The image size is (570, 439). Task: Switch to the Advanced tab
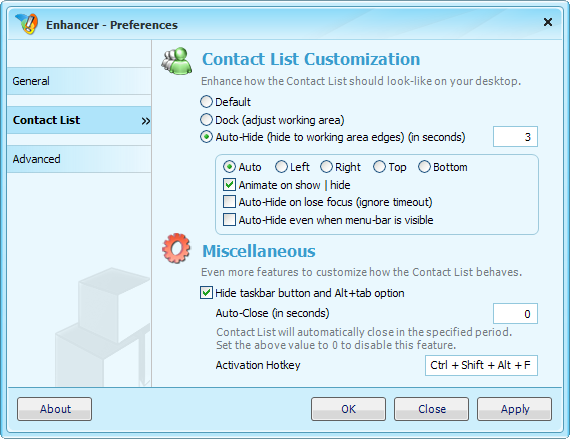pyautogui.click(x=79, y=159)
